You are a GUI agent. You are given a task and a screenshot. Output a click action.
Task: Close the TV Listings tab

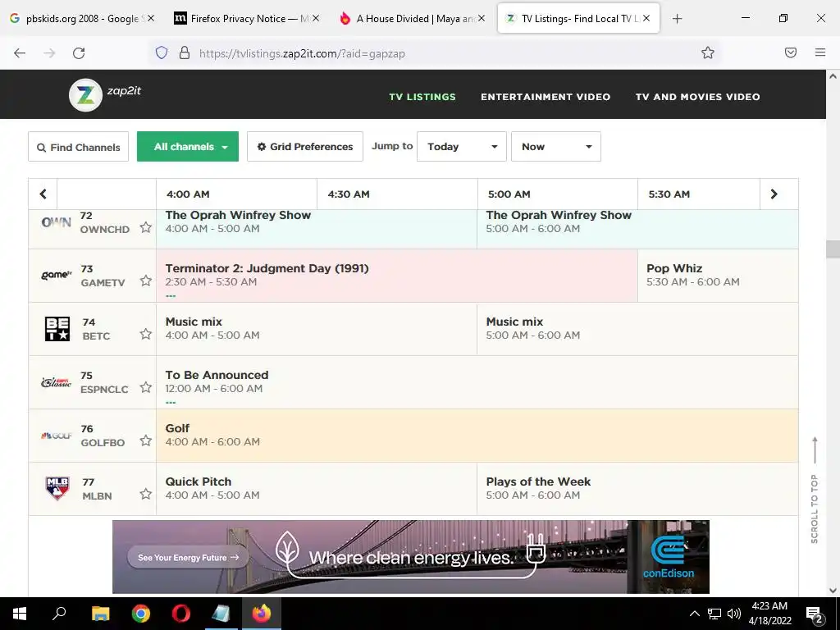click(x=646, y=18)
